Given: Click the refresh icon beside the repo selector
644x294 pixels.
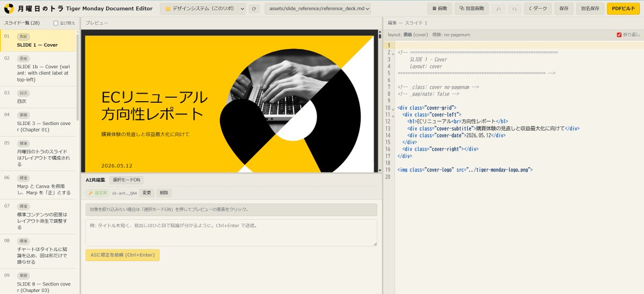Looking at the screenshot, I should click(x=254, y=9).
